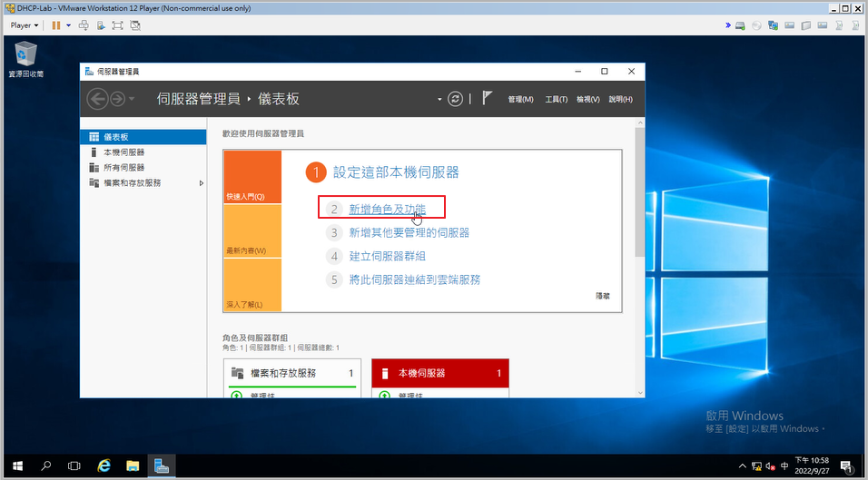868x480 pixels.
Task: Open the 管理(M) menu
Action: click(520, 100)
